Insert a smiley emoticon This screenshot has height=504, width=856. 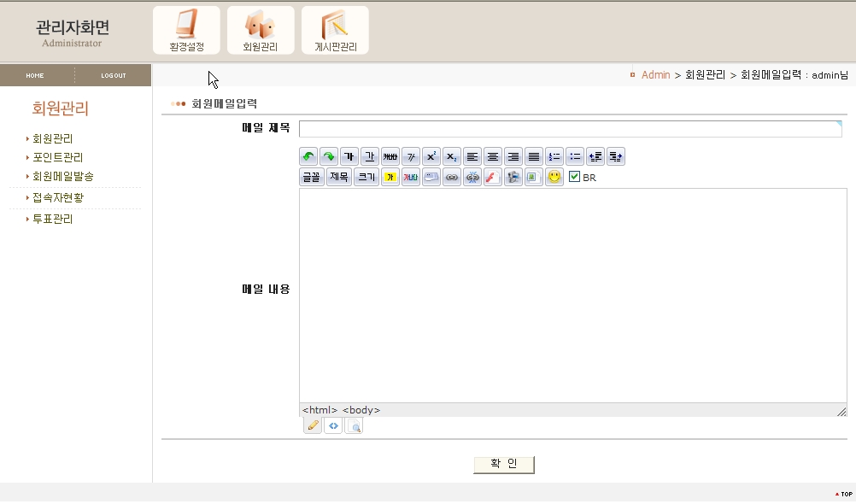[x=554, y=177]
